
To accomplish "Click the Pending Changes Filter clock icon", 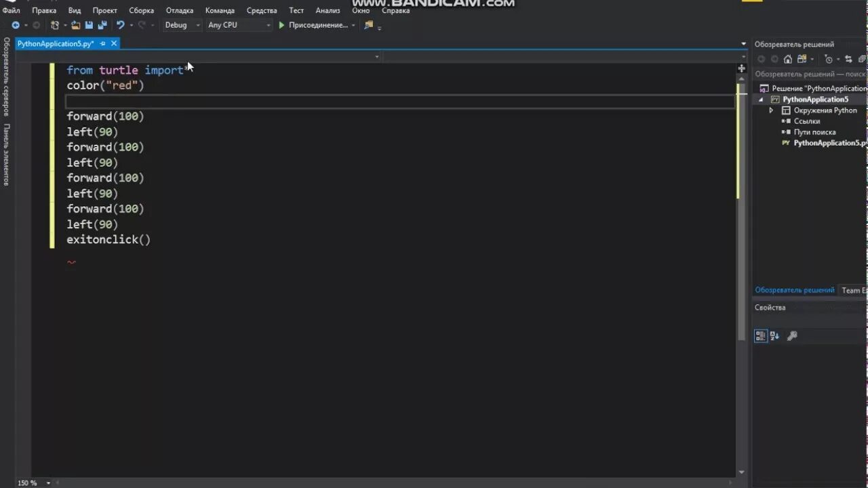I will tap(828, 59).
